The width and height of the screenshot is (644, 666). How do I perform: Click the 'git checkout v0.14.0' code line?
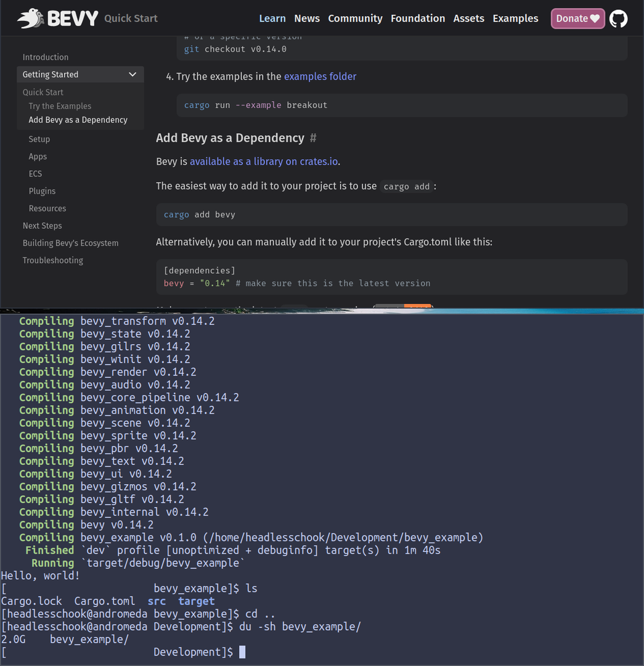point(235,49)
